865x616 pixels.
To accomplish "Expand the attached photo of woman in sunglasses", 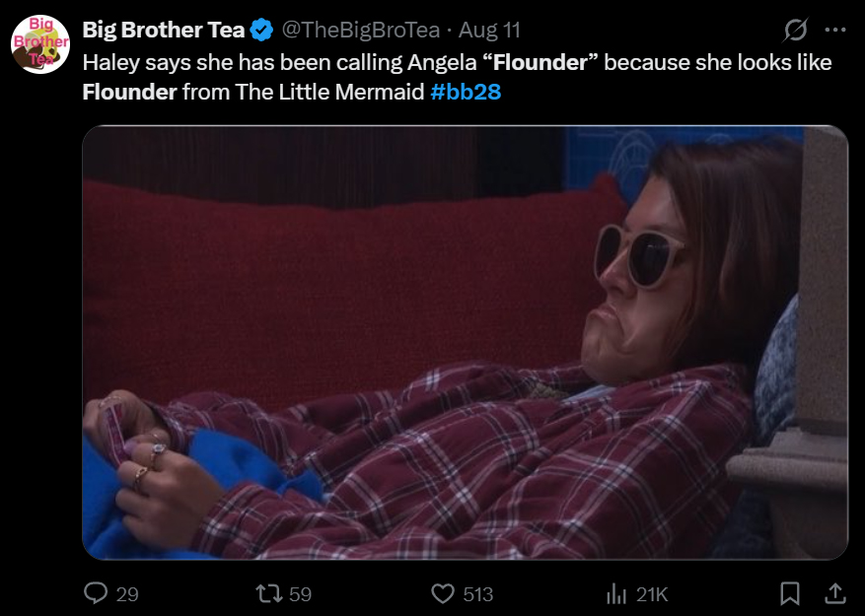I will point(465,342).
